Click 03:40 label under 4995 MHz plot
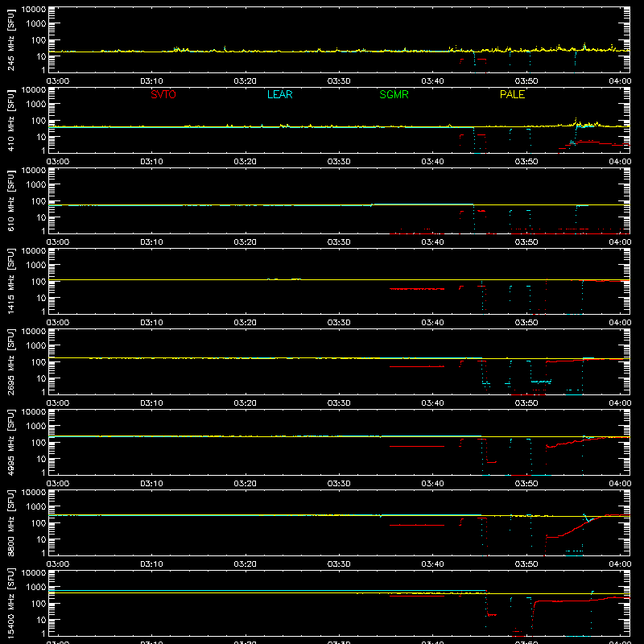 pyautogui.click(x=432, y=484)
